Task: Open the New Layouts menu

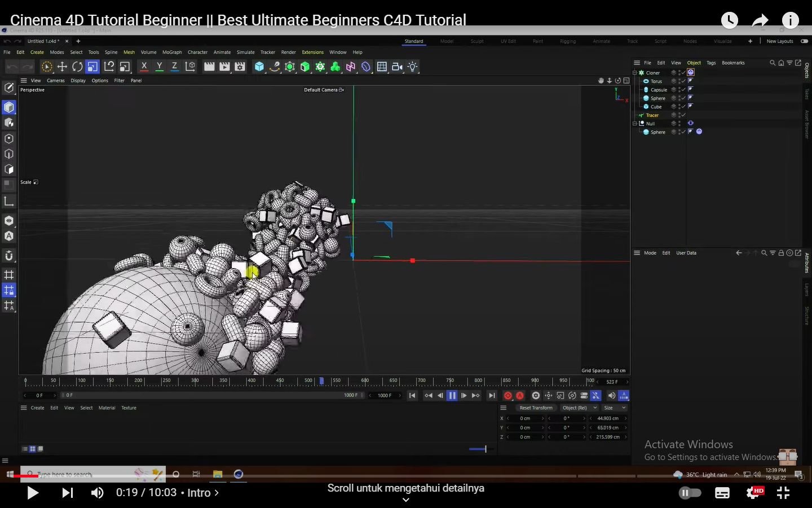Action: (x=780, y=41)
